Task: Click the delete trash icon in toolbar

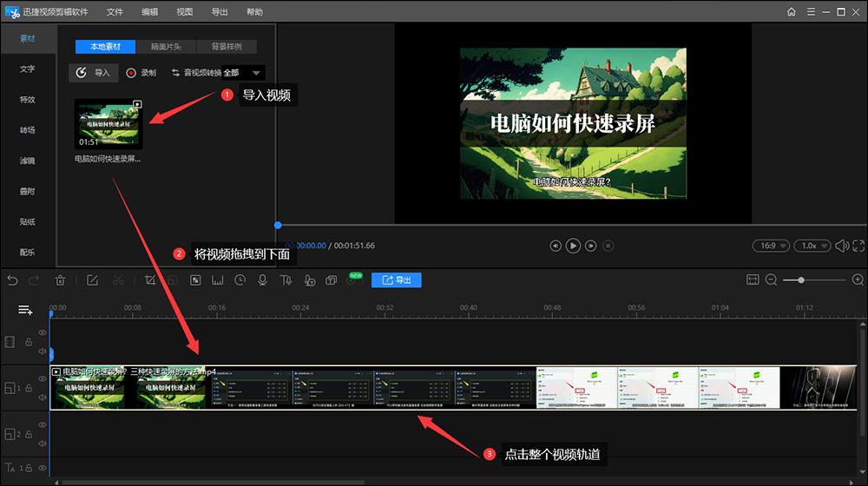Action: pyautogui.click(x=60, y=280)
